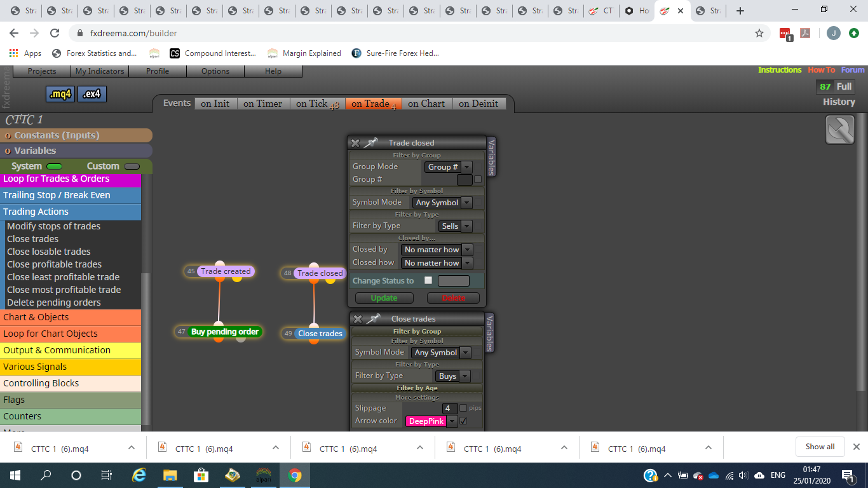Toggle the System blocks switch

[x=54, y=166]
